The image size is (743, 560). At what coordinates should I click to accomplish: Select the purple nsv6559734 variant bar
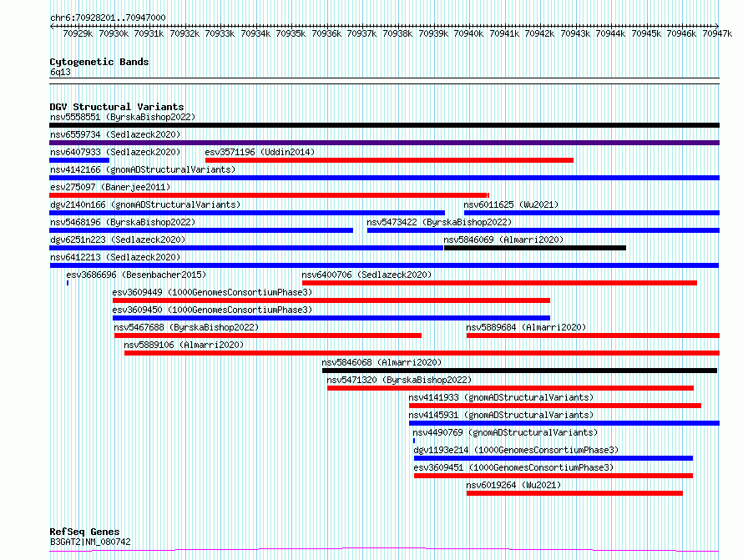(384, 143)
